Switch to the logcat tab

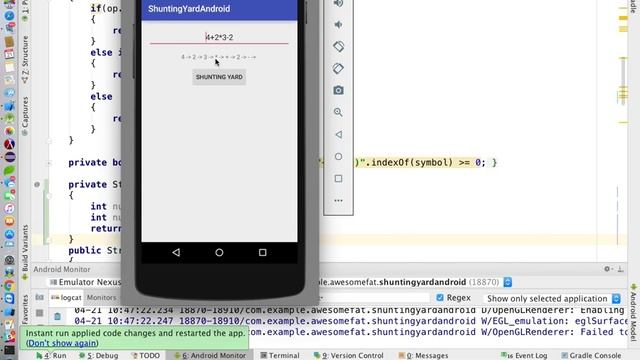coord(67,298)
